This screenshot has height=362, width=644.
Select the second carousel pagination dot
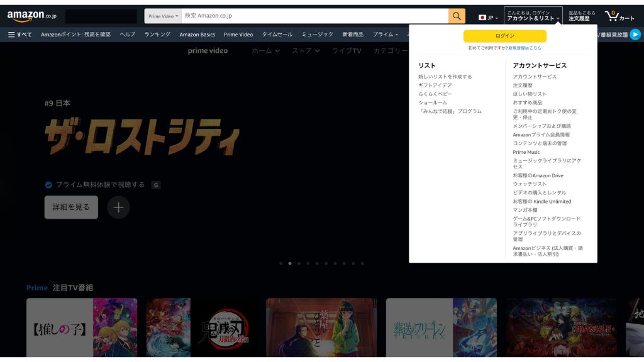[x=289, y=265]
